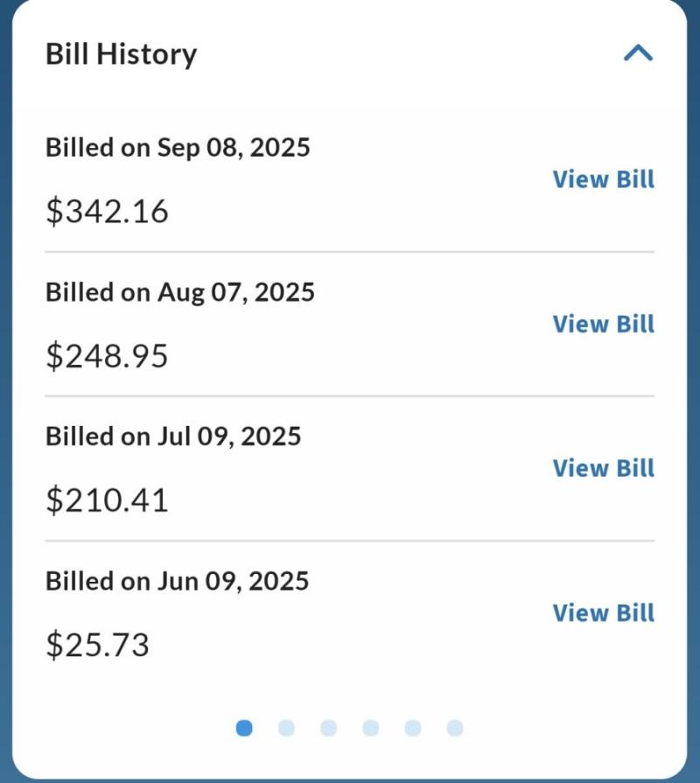Viewport: 700px width, 783px height.
Task: Tap "Billed on Jun 09, 2025" label
Action: [x=177, y=581]
